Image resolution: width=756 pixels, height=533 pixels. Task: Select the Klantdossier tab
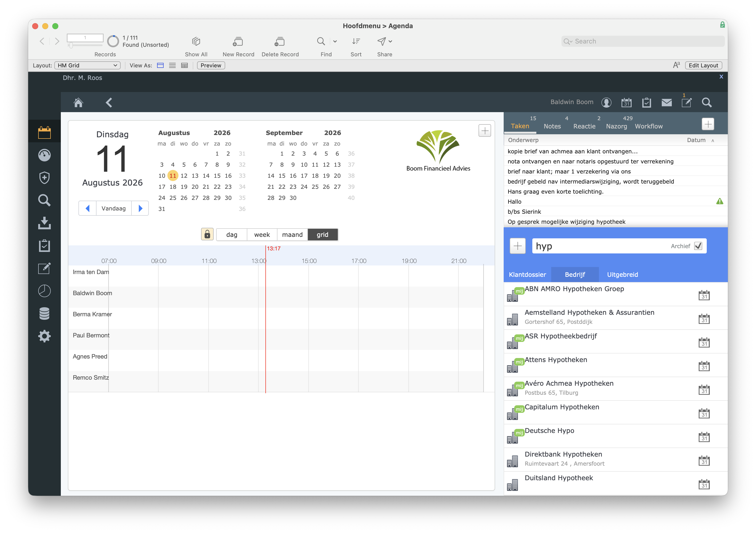pyautogui.click(x=527, y=274)
